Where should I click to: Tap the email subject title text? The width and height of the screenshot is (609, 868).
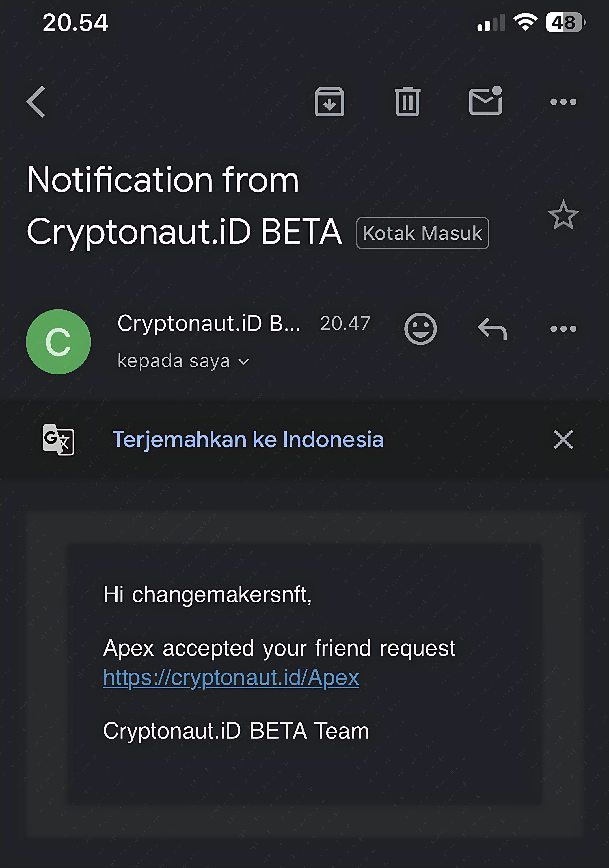[184, 206]
